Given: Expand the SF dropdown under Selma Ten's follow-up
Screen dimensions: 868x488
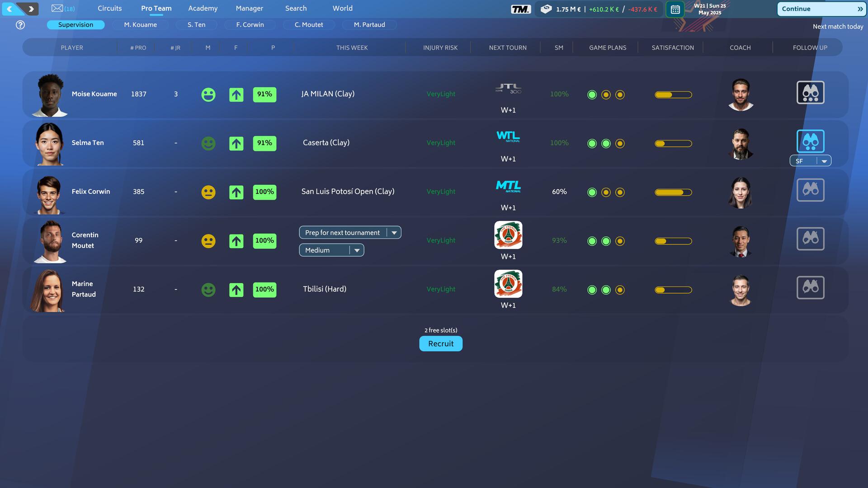Looking at the screenshot, I should (x=824, y=160).
